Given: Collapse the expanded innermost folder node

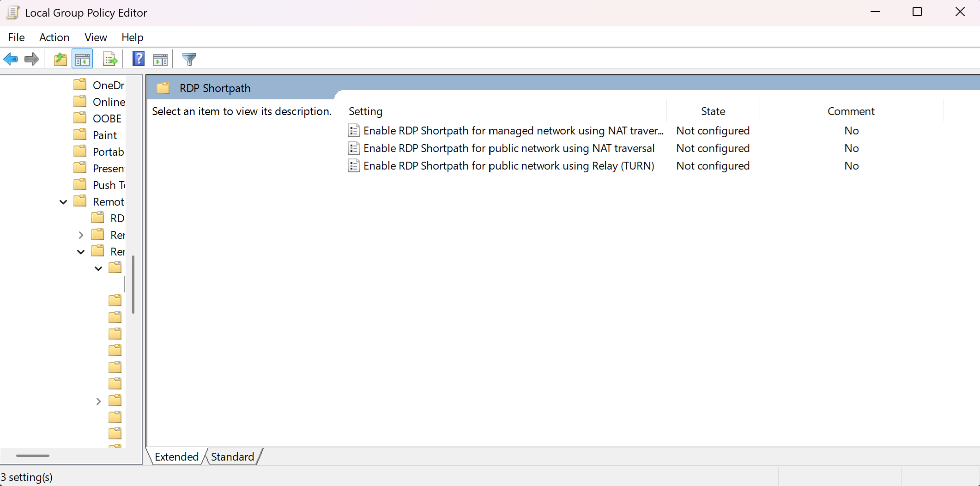Looking at the screenshot, I should 97,268.
